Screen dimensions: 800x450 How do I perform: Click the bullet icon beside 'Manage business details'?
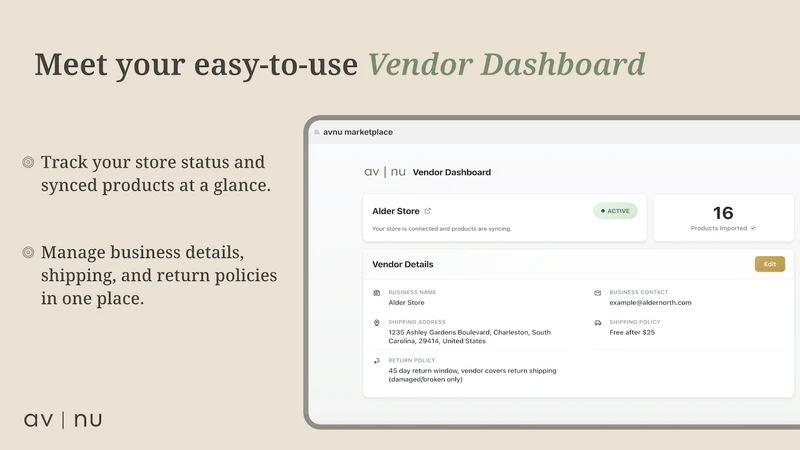28,253
